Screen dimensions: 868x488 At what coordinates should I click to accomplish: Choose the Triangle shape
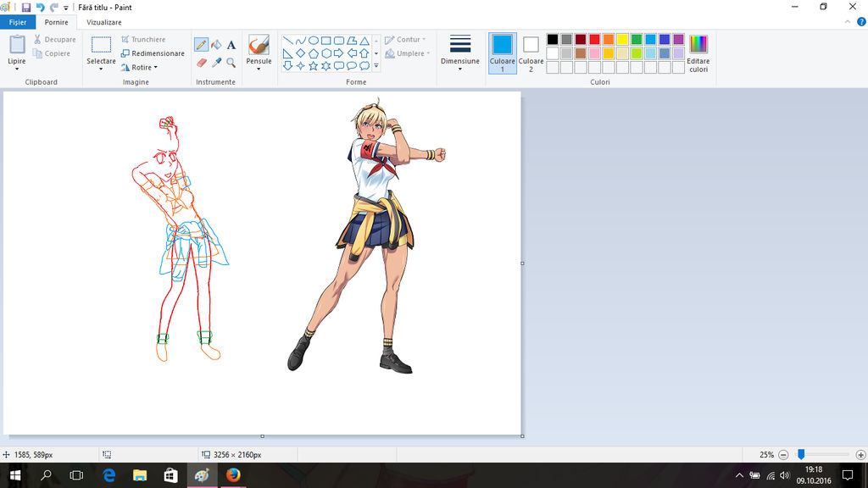tap(364, 41)
